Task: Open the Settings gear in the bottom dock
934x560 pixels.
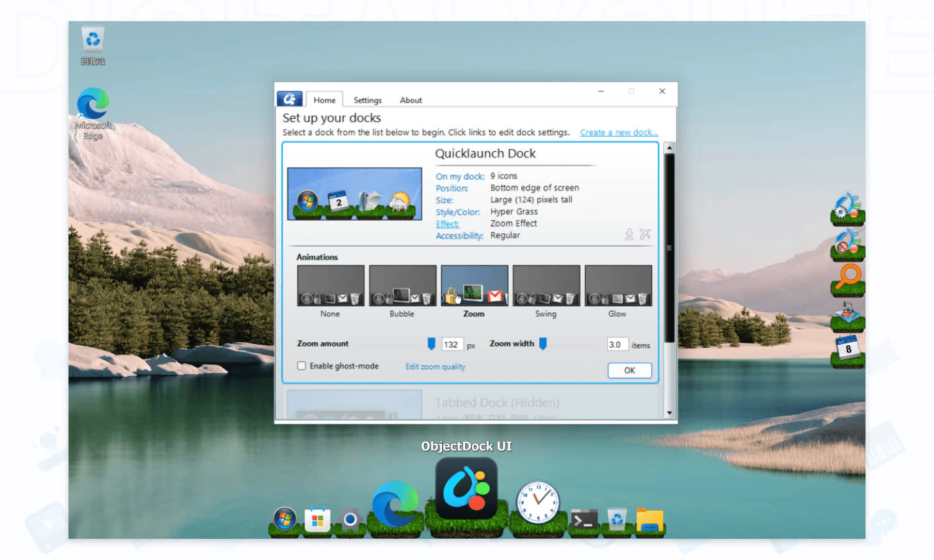Action: point(350,519)
